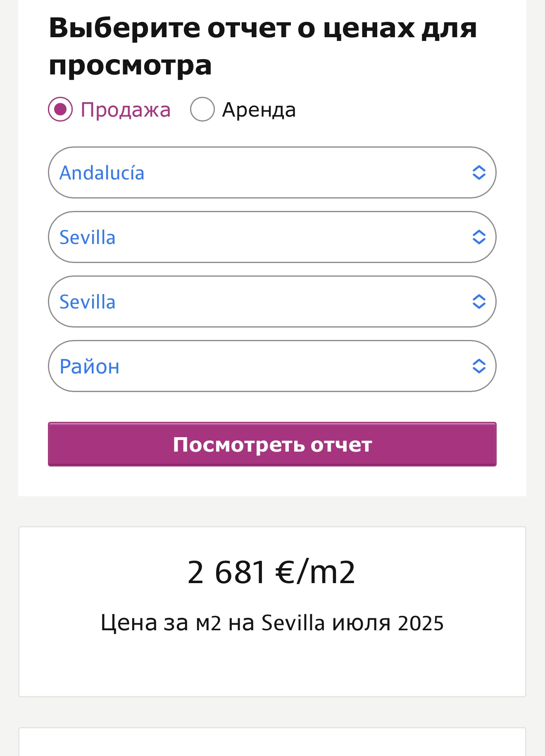Click the chevron arrows in Район field

point(478,366)
